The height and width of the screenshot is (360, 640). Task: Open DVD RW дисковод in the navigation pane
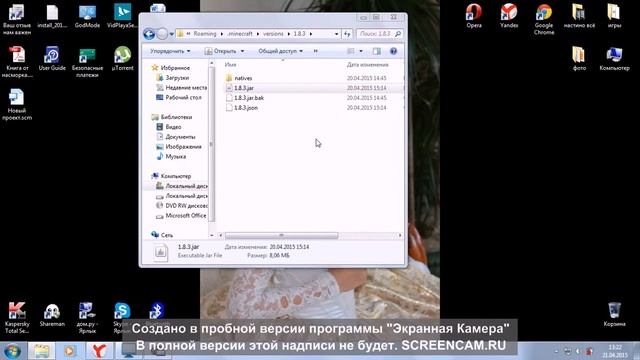[186, 206]
